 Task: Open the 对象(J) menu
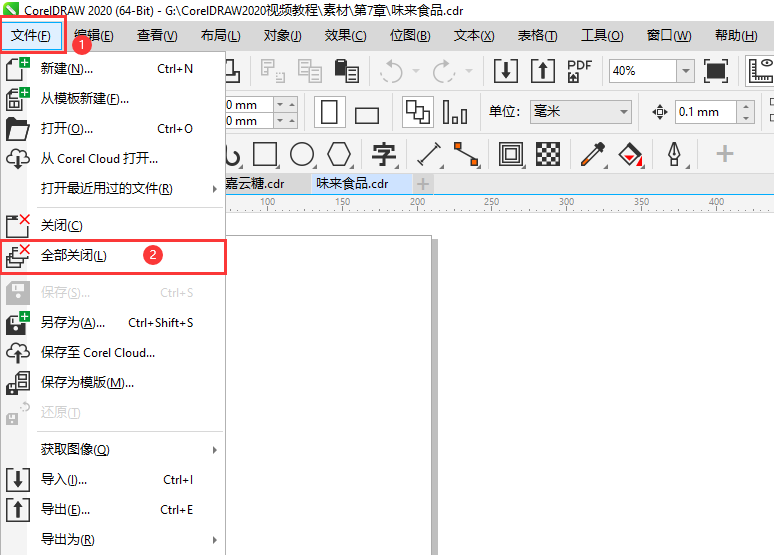(282, 36)
